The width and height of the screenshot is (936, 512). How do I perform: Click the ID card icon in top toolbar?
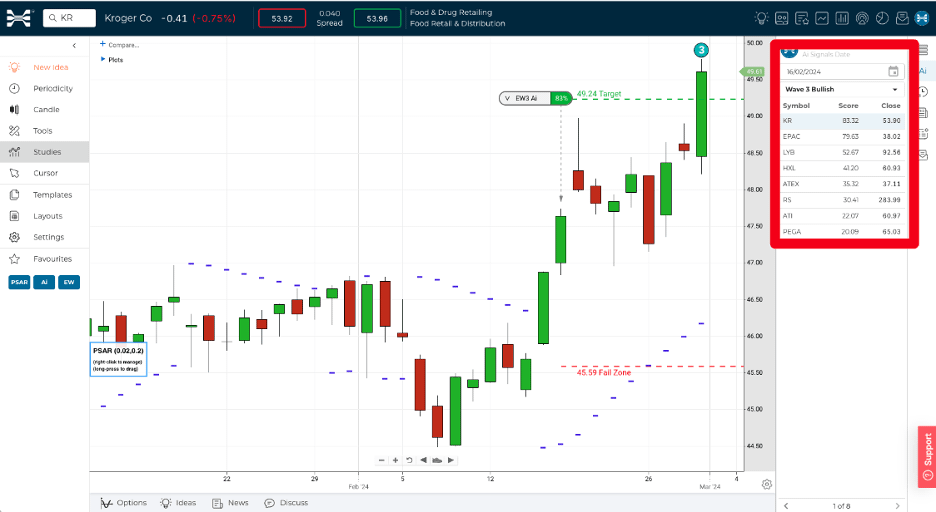point(781,18)
